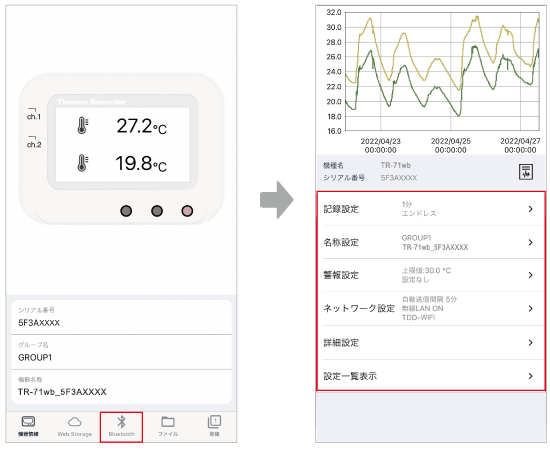Tap the ch.2 thermometer icon
The width and height of the screenshot is (550, 456).
tap(82, 163)
